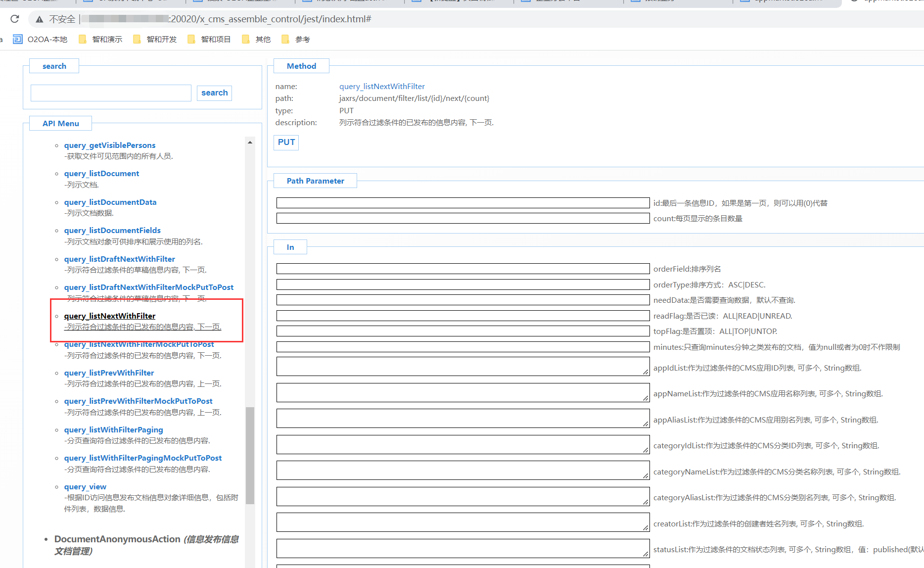Open the 智和演示 bookmark folder

point(101,39)
